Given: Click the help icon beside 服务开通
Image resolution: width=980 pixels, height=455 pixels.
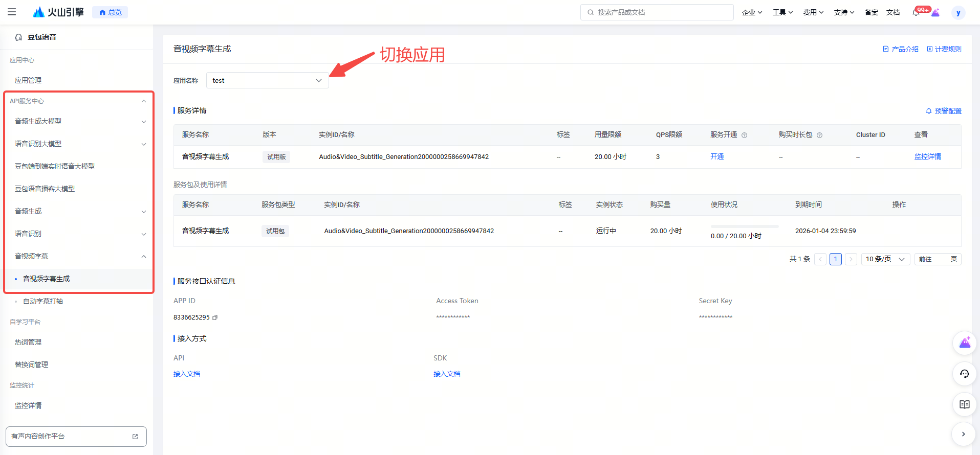Looking at the screenshot, I should (745, 135).
